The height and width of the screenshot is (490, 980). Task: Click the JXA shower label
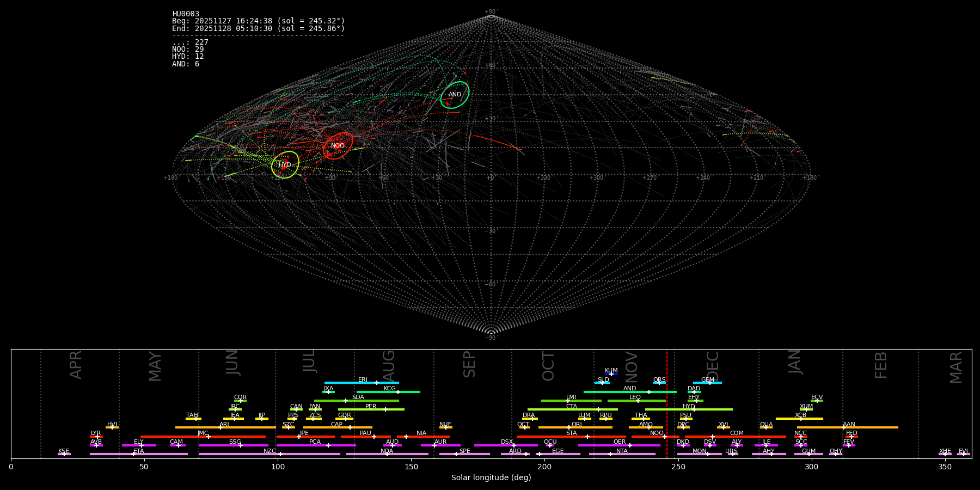(328, 389)
